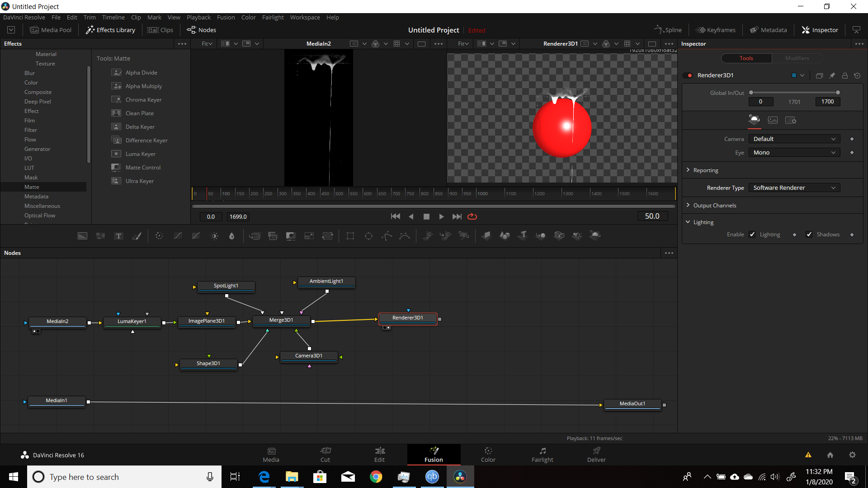Add an Ellipse mask tool
Image resolution: width=868 pixels, height=488 pixels.
coord(369,236)
